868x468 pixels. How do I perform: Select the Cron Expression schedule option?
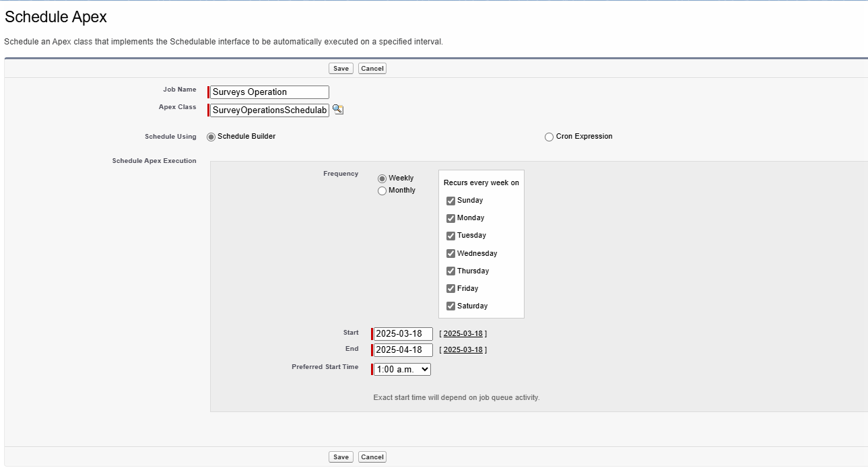(549, 137)
